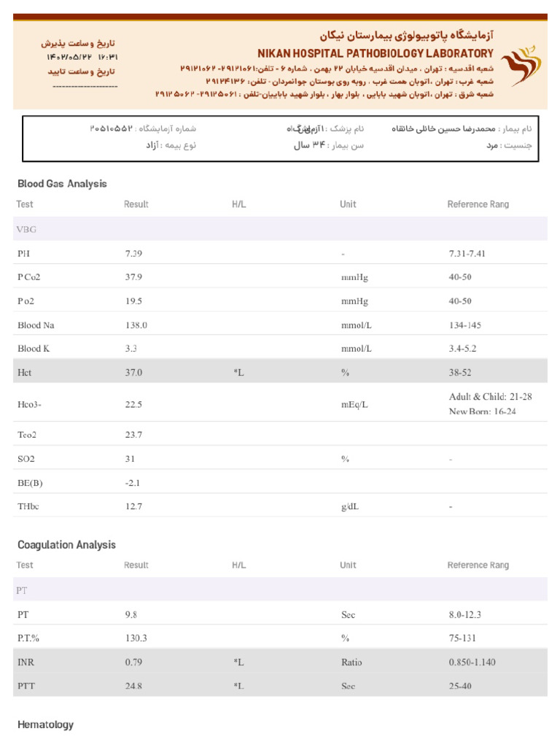The image size is (560, 747).
Task: Click the highlighted Hct row
Action: tap(280, 372)
